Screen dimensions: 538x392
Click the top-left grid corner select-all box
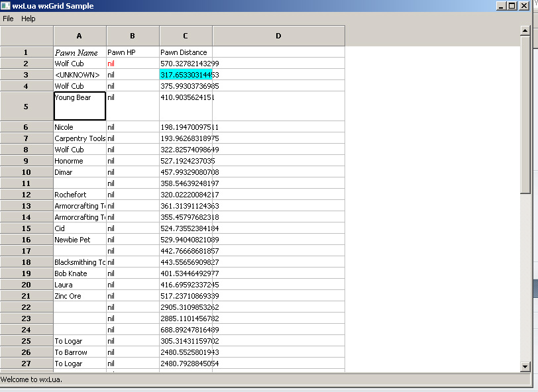[27, 36]
